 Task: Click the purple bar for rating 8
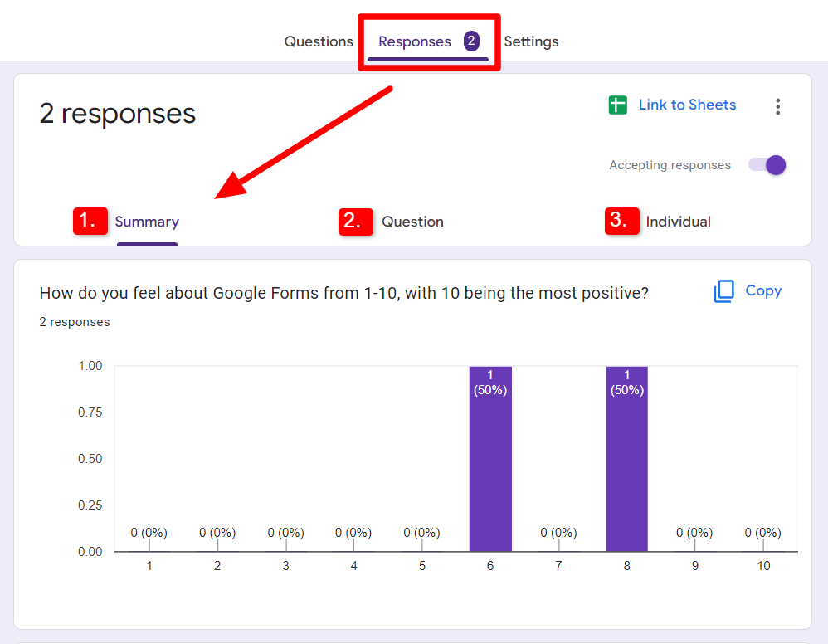627,459
